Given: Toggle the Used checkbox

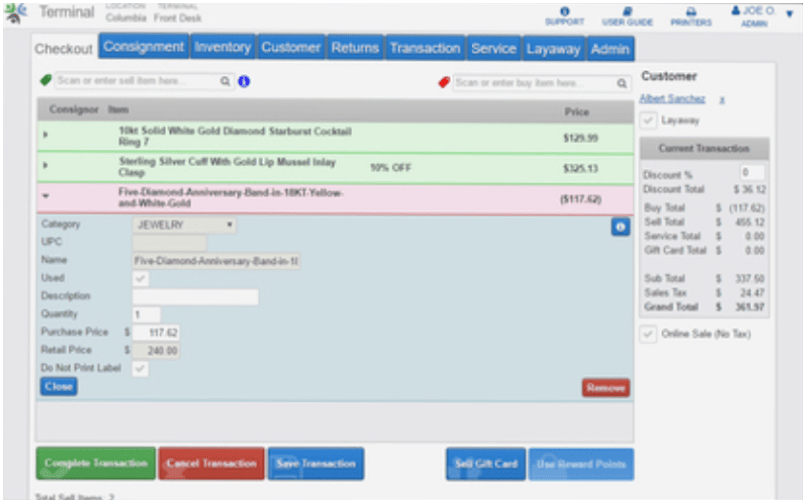Looking at the screenshot, I should (x=140, y=278).
